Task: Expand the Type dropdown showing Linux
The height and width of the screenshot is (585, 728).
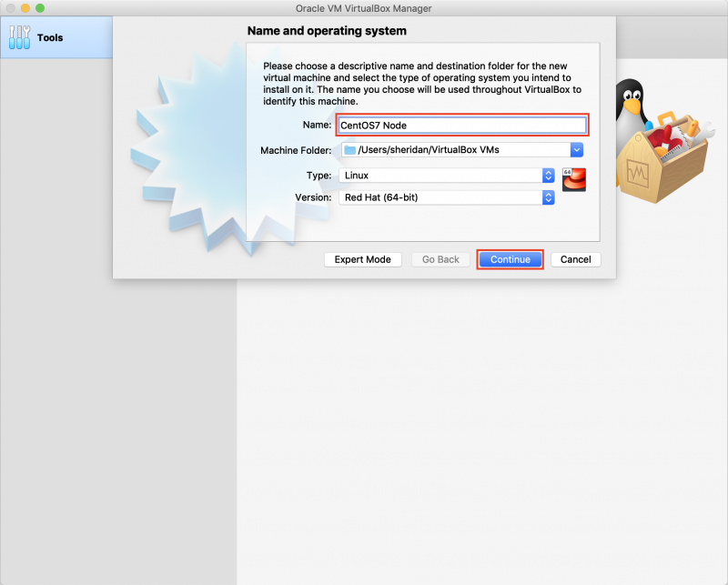Action: [x=548, y=175]
